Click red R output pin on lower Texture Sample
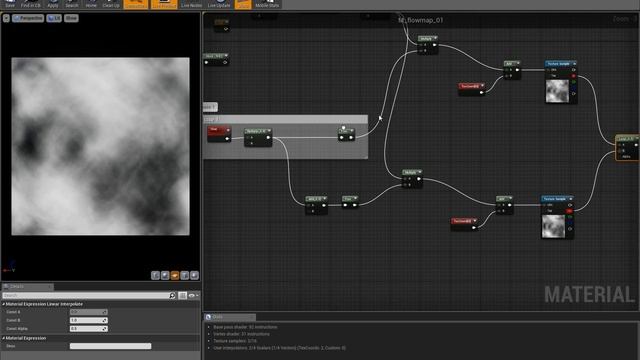The width and height of the screenshot is (640, 360). click(569, 211)
